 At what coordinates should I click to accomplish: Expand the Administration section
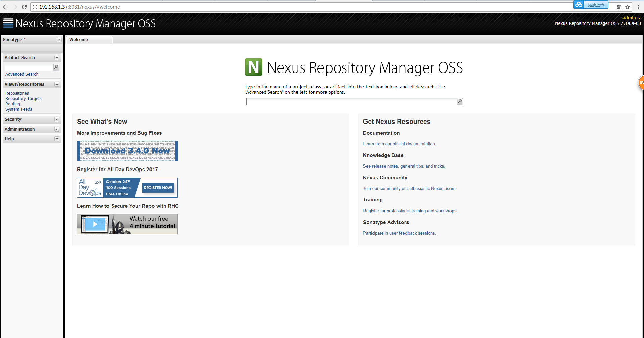tap(57, 129)
